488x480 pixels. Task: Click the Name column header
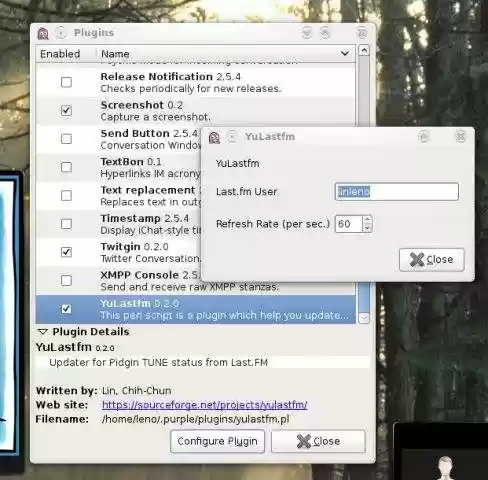coord(226,54)
